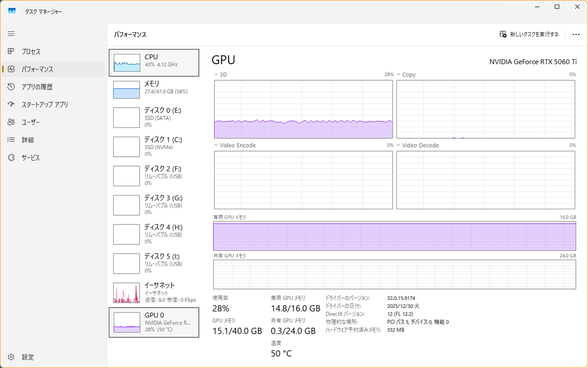Click hardware reserved memory 332 MB

click(395, 330)
